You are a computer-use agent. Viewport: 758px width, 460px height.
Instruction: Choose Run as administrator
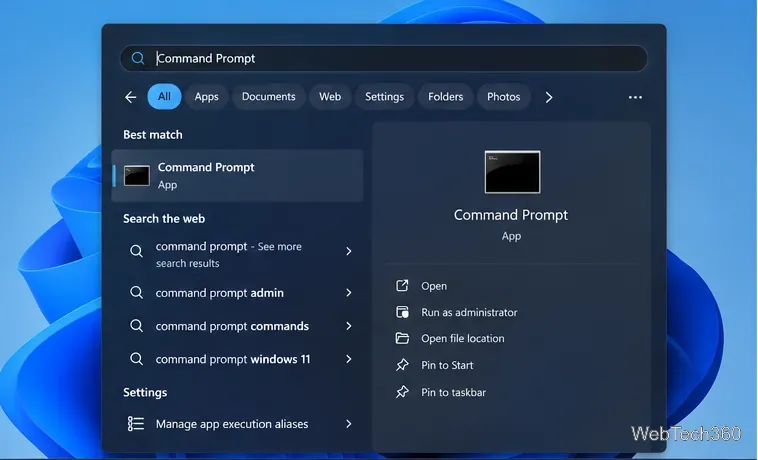469,313
